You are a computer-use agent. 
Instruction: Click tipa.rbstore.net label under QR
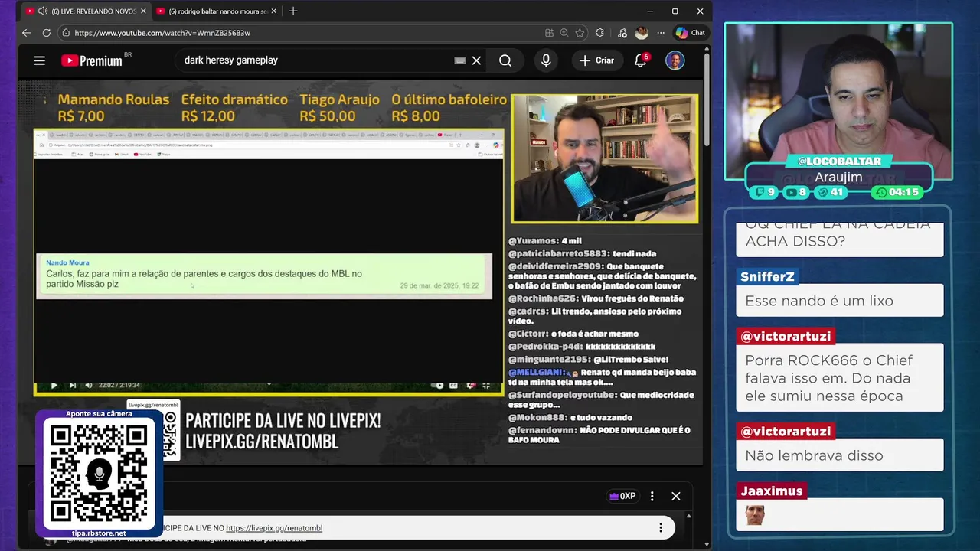(x=99, y=533)
